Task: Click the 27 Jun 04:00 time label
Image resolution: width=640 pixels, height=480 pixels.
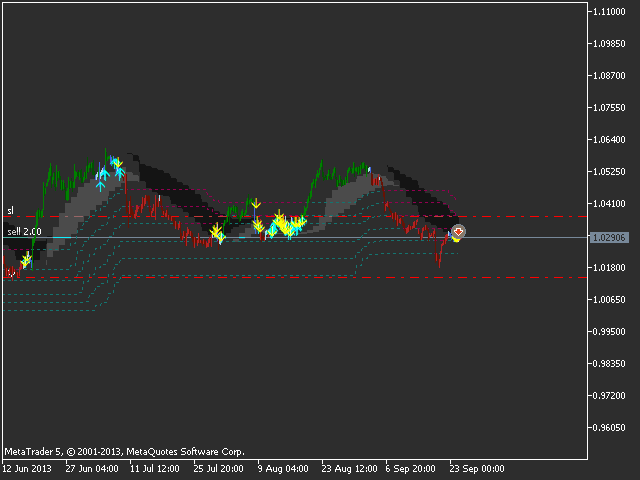Action: click(x=92, y=469)
